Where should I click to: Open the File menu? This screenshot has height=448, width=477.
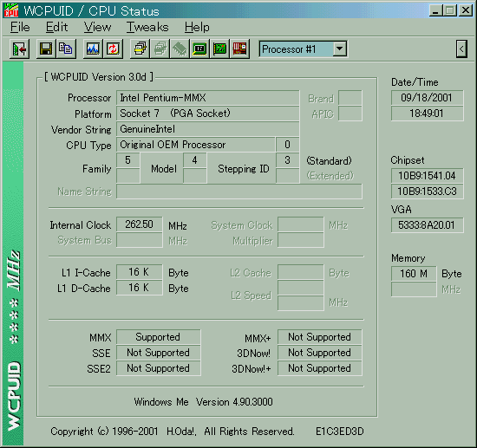(20, 27)
